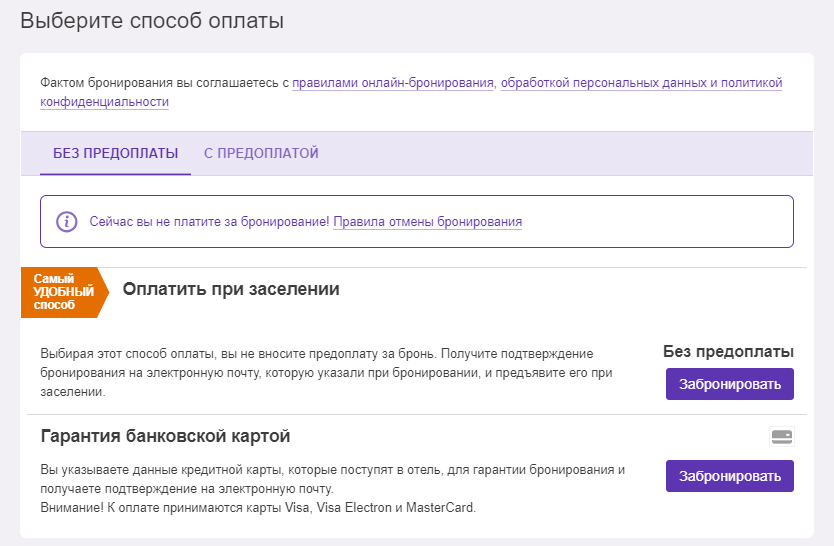The width and height of the screenshot is (834, 546).
Task: Click the Сейчас вы не платите notice text
Action: 210,222
